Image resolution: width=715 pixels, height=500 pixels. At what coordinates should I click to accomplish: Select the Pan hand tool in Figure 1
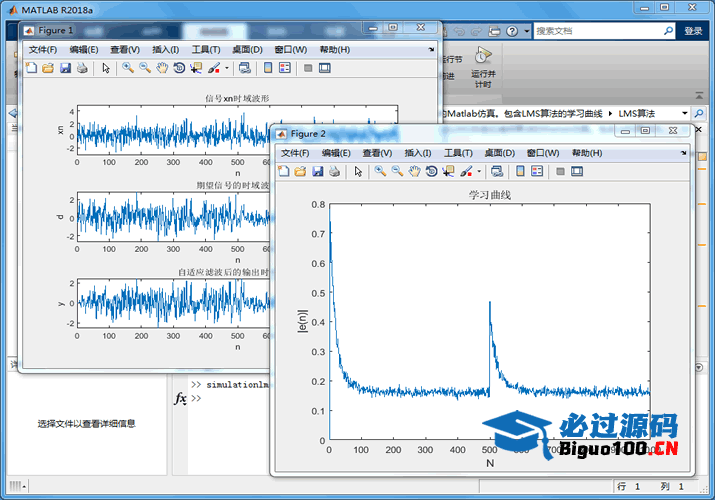click(x=162, y=68)
